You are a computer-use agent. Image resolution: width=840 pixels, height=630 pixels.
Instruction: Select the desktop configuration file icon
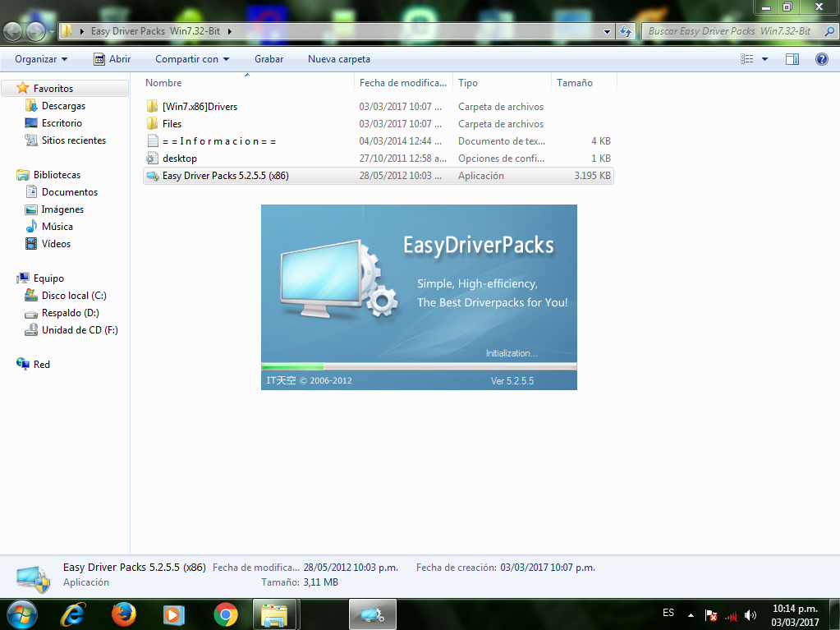pos(153,158)
